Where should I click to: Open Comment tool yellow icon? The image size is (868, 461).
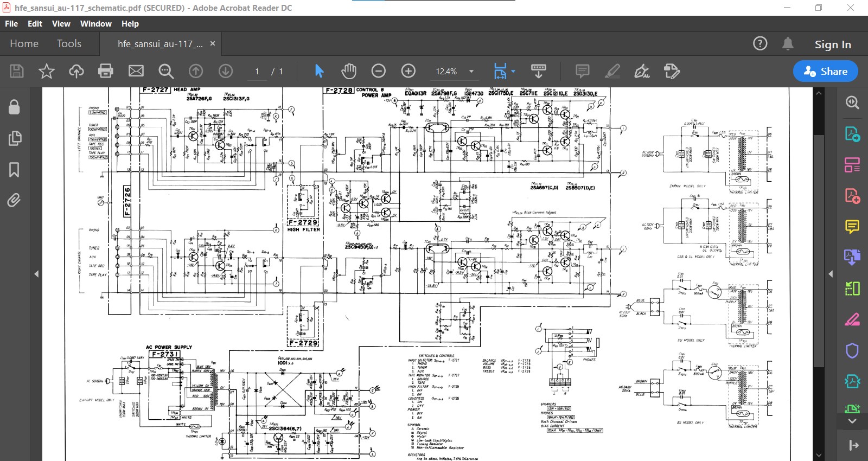point(852,227)
